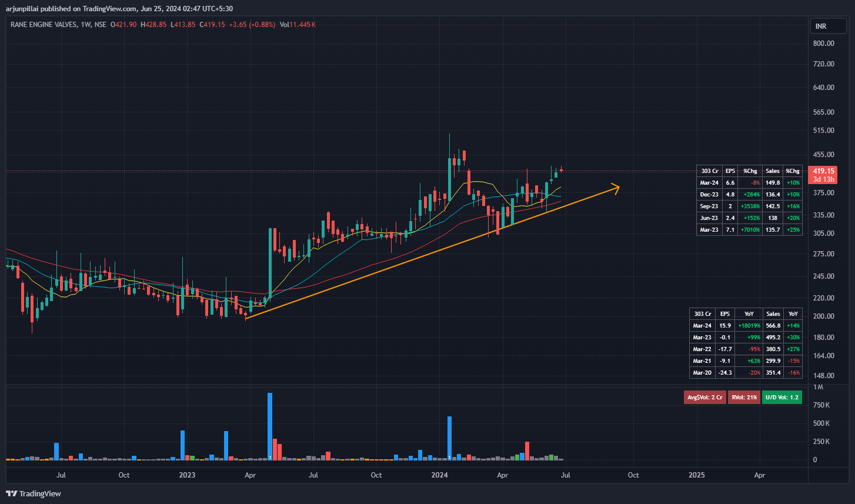This screenshot has height=504, width=855.
Task: Click the 351.4 sales cell
Action: coord(773,373)
